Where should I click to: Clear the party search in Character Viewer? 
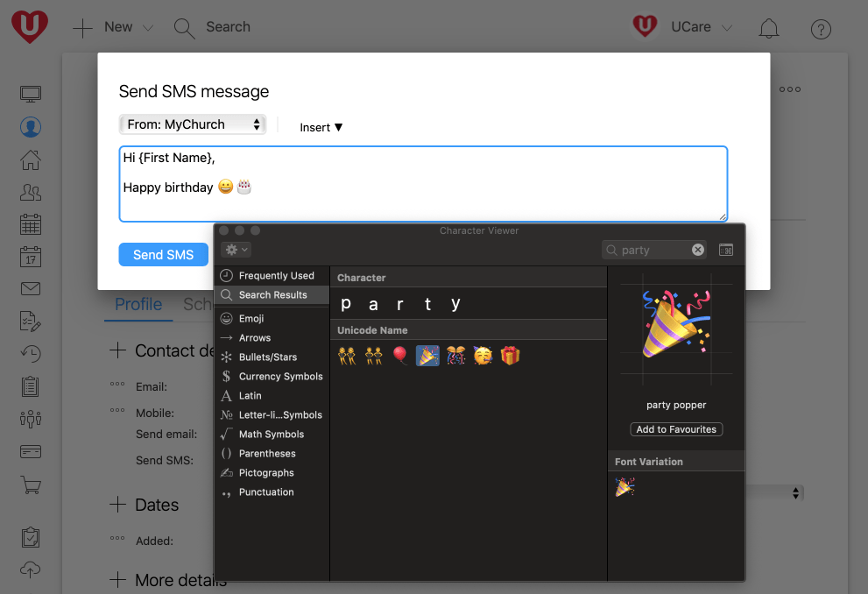pyautogui.click(x=698, y=250)
